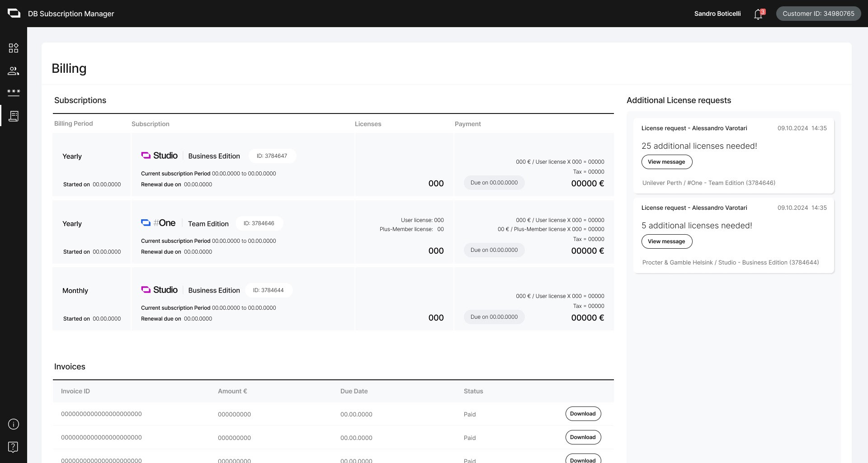Click the Due Date column header
The height and width of the screenshot is (463, 868).
tap(354, 391)
